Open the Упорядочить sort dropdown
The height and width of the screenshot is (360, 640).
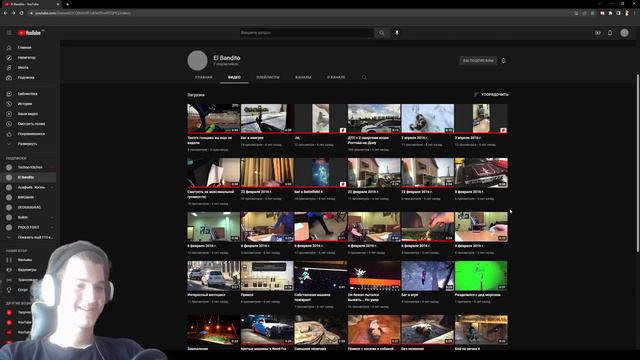pos(491,94)
